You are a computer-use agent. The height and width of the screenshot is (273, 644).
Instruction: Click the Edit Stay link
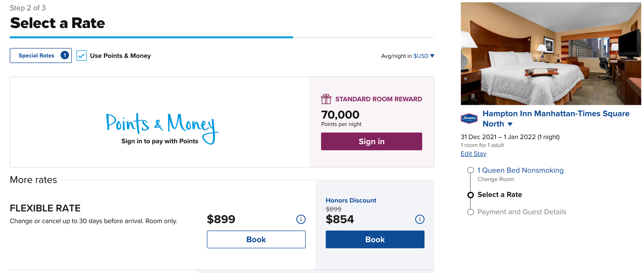point(473,154)
